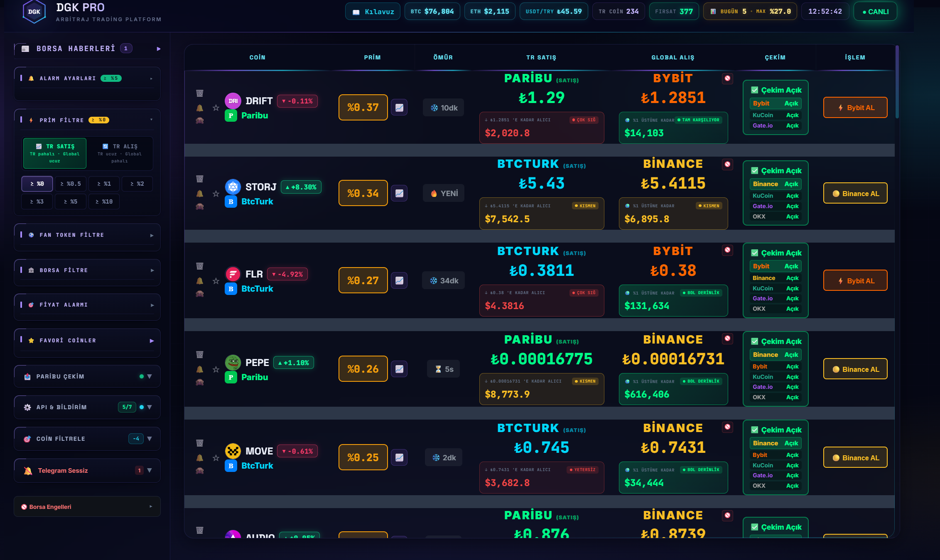Viewport: 940px width, 560px height.
Task: Click Binance AL button for MOVE
Action: (x=855, y=458)
